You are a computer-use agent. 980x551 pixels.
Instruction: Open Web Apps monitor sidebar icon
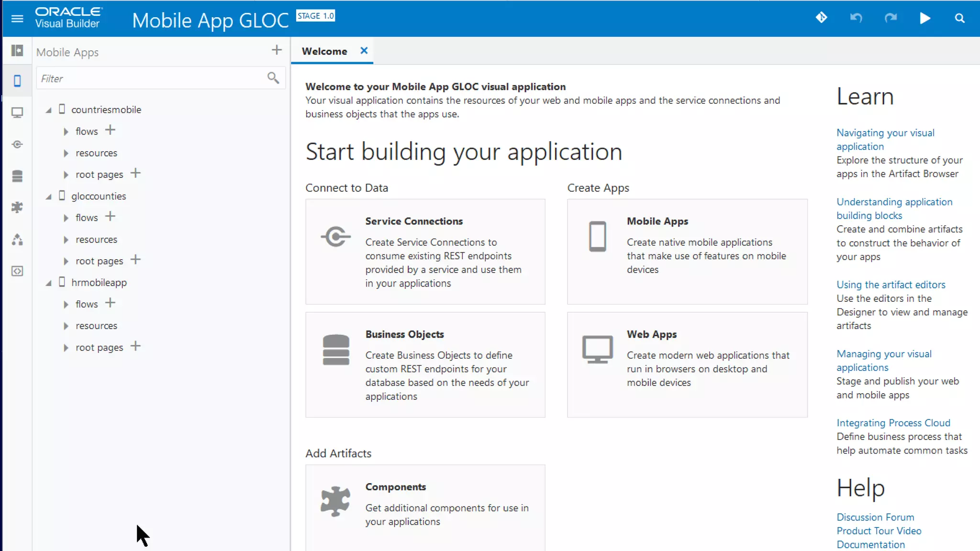17,113
